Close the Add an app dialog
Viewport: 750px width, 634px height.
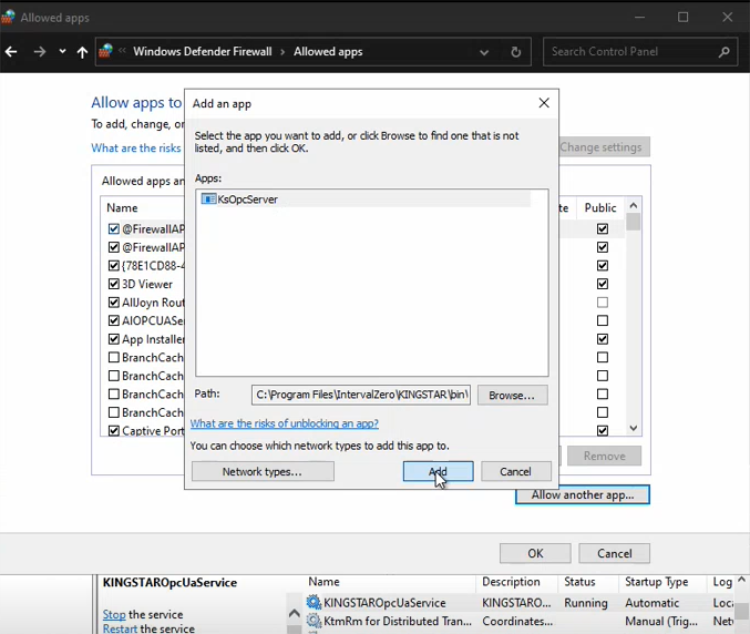click(544, 103)
